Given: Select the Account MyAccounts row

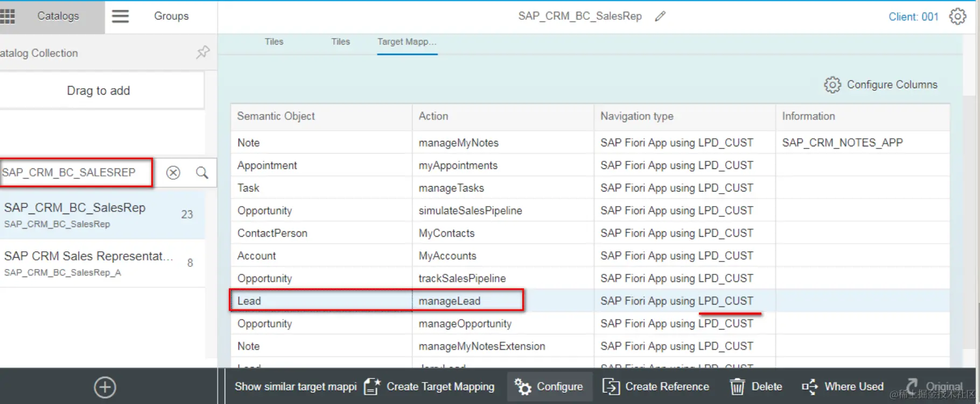Looking at the screenshot, I should (x=590, y=256).
